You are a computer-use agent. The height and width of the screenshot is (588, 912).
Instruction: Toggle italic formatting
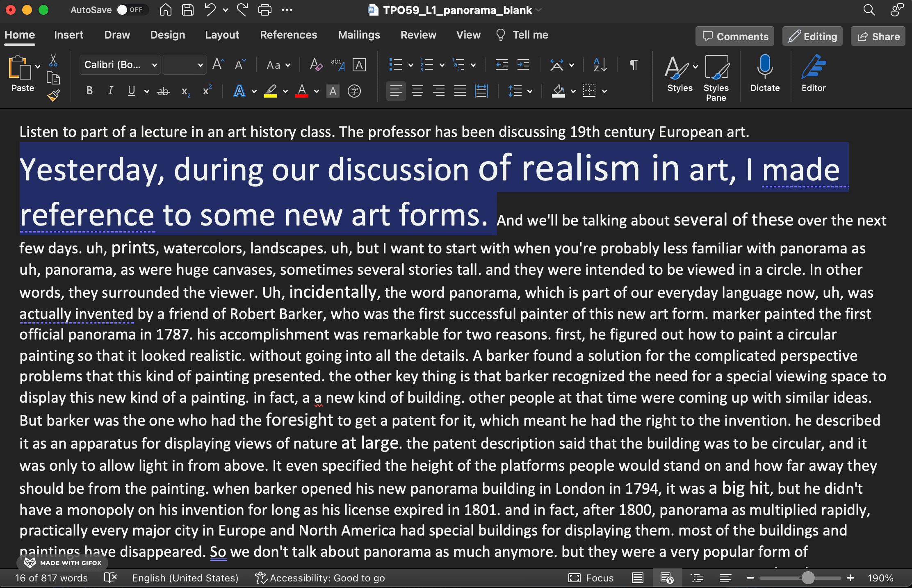[x=110, y=91]
